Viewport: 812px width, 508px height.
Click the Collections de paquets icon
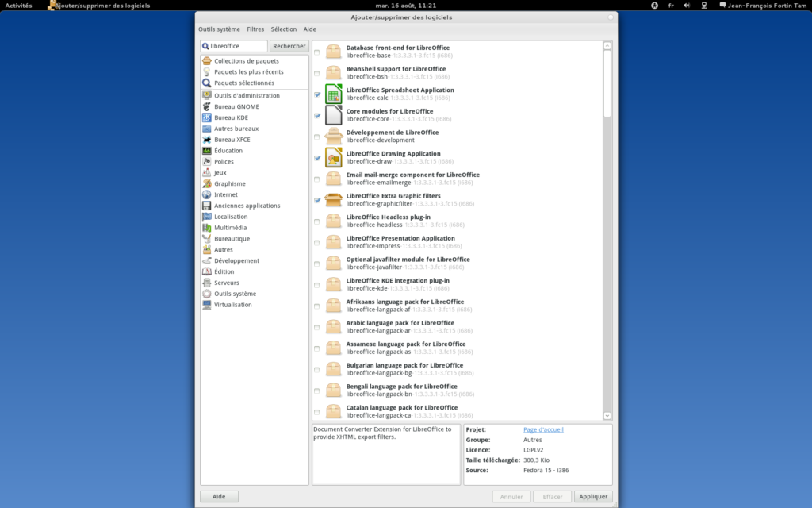207,60
